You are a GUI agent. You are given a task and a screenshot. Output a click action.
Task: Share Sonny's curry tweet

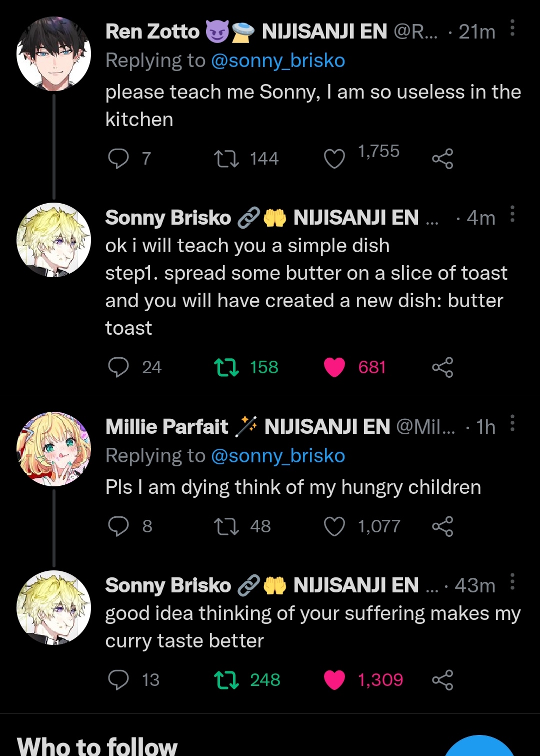click(x=442, y=680)
